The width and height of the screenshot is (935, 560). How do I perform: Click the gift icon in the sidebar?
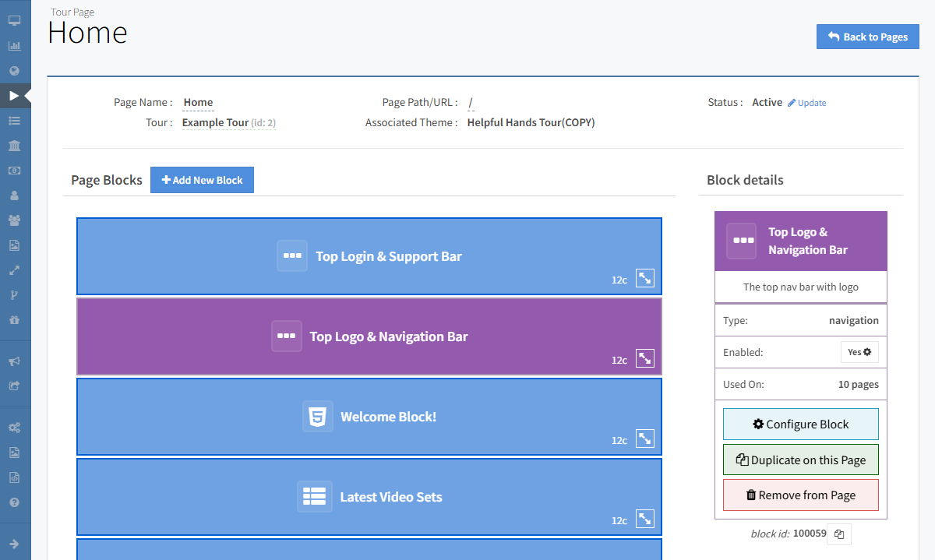(14, 320)
